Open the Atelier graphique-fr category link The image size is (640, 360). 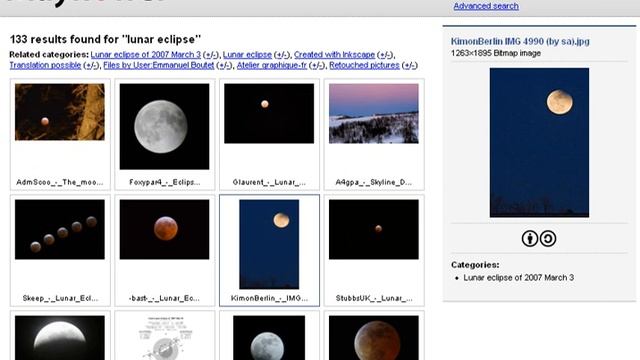(x=272, y=65)
